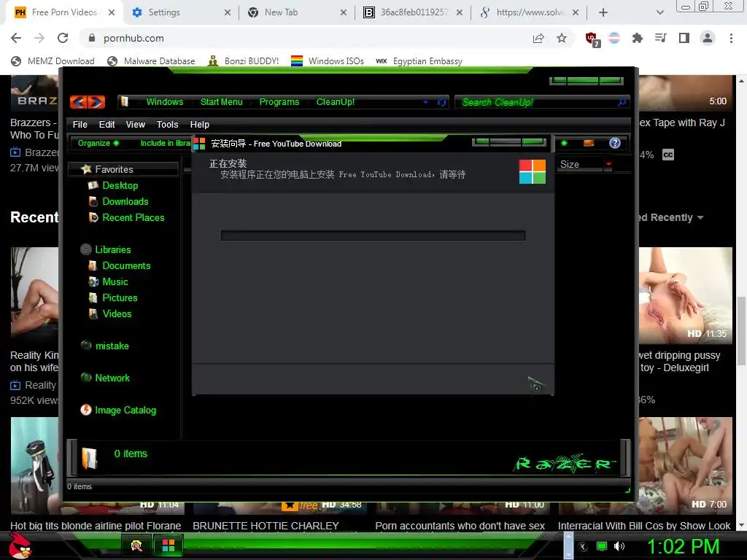Viewport: 747px width, 560px height.
Task: Select Network in the navigation pane
Action: tap(112, 378)
